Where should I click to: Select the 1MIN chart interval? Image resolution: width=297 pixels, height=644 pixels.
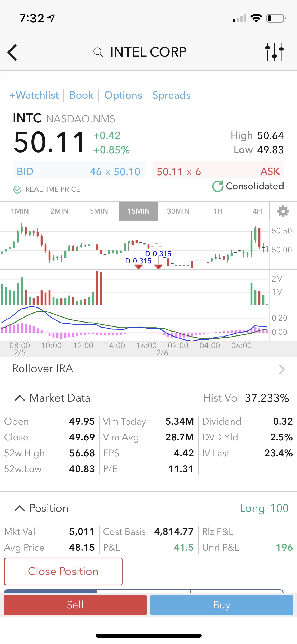pos(20,211)
